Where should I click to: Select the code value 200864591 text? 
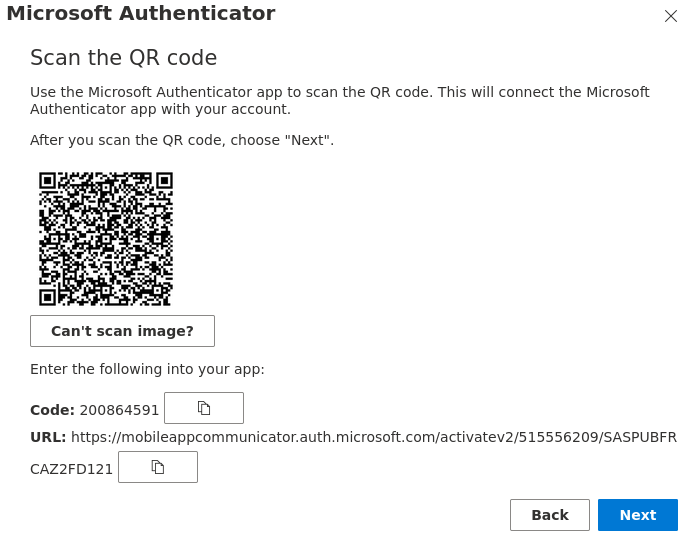coord(119,410)
